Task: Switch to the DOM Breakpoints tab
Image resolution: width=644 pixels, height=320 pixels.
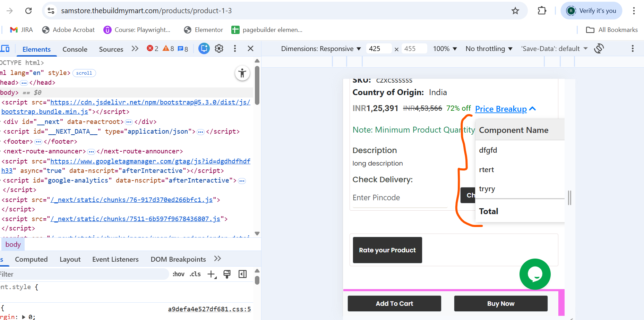Action: (178, 259)
